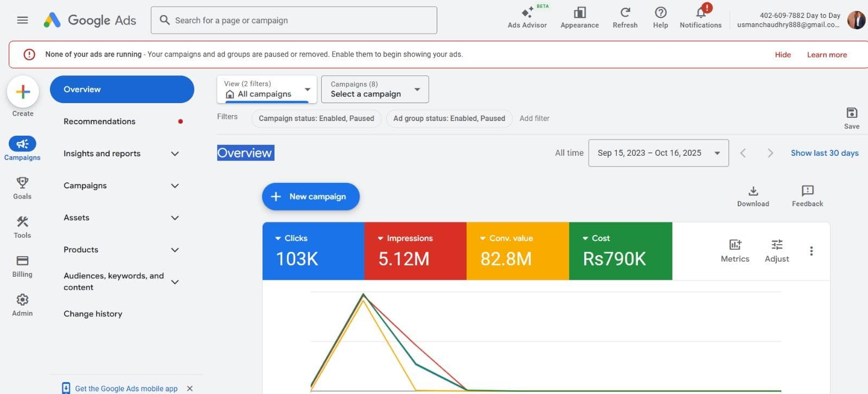Send Feedback on overview
This screenshot has width=868, height=394.
point(807,196)
